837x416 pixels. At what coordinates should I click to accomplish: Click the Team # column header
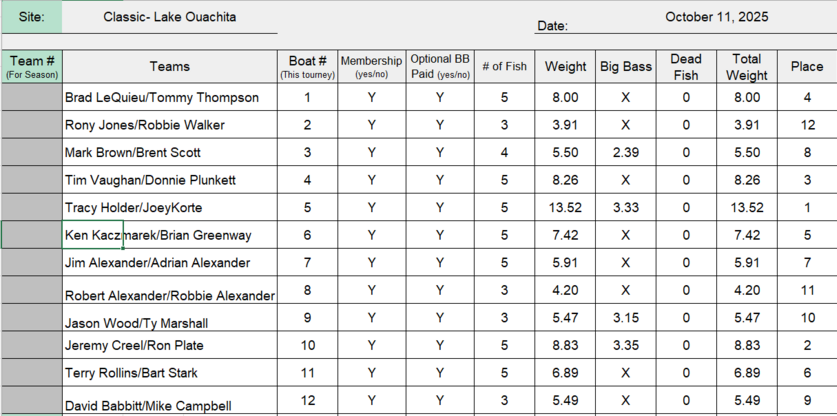(x=31, y=66)
